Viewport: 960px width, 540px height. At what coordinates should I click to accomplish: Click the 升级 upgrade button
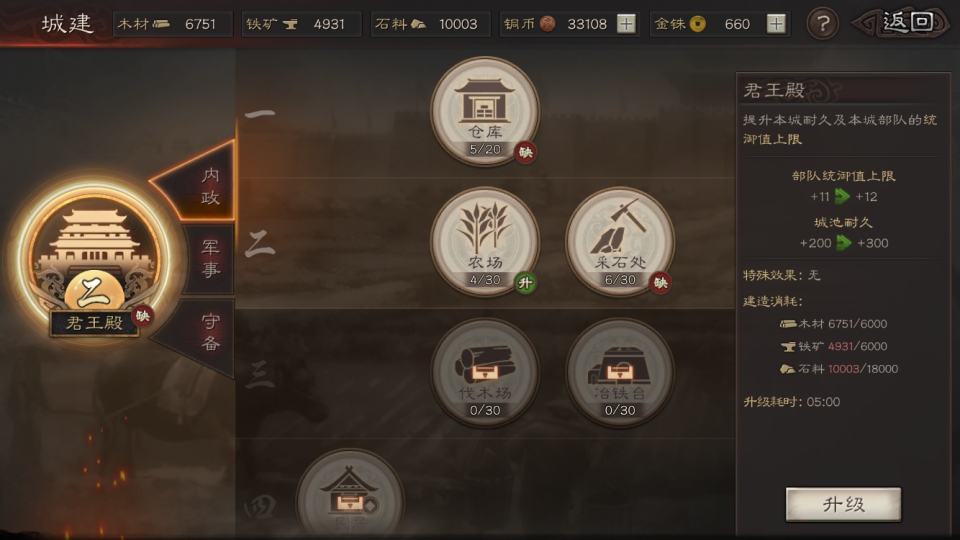point(843,504)
